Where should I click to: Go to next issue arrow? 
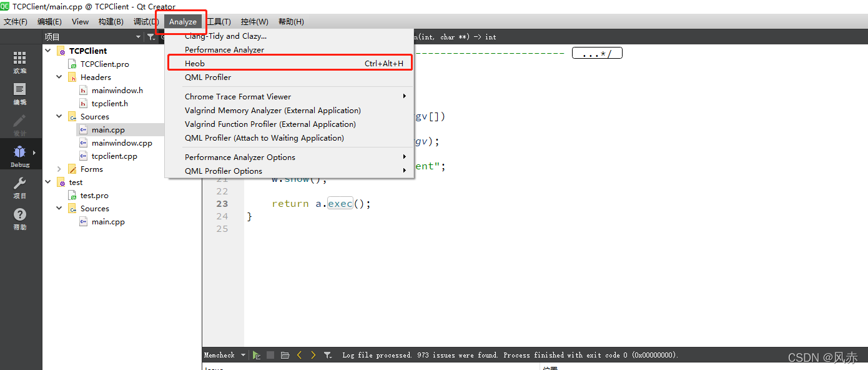coord(313,355)
